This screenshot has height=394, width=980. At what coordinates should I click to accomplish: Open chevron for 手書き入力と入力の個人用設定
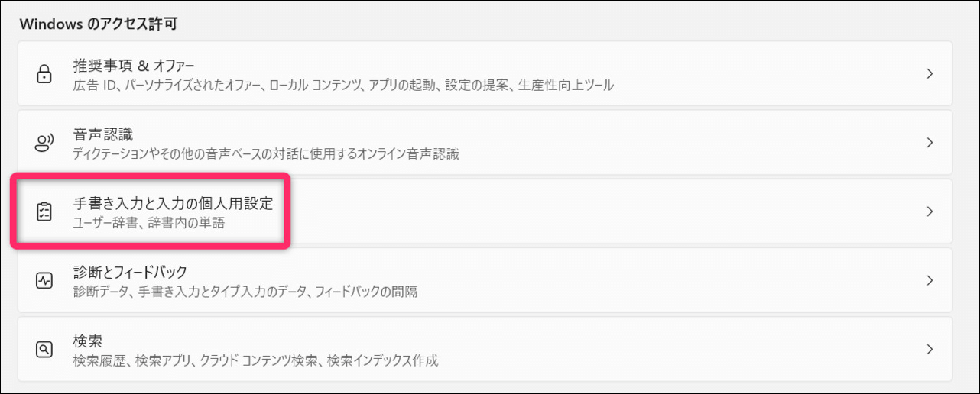coord(930,212)
